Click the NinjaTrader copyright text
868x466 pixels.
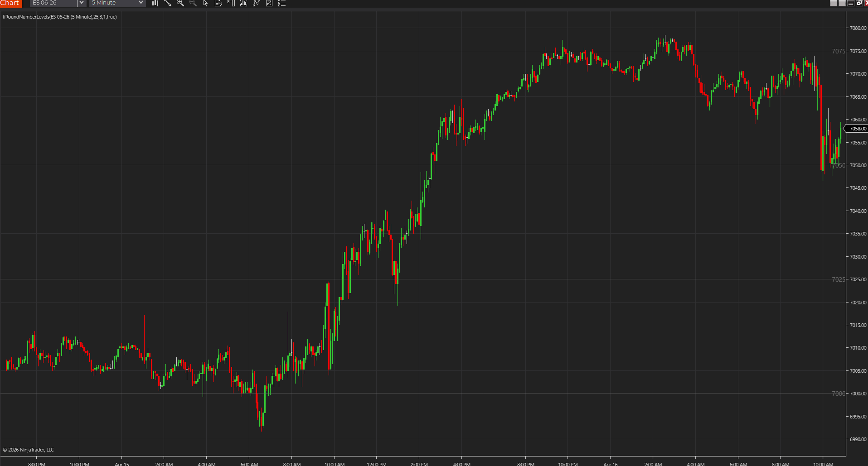tap(29, 449)
